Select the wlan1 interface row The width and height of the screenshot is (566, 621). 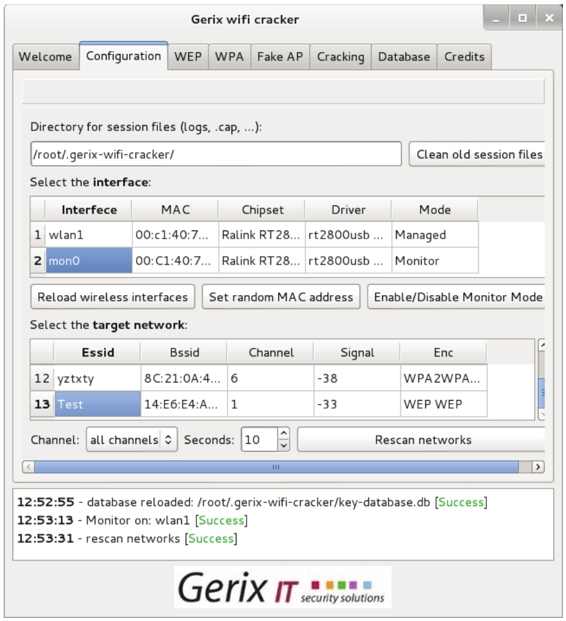pyautogui.click(x=254, y=235)
